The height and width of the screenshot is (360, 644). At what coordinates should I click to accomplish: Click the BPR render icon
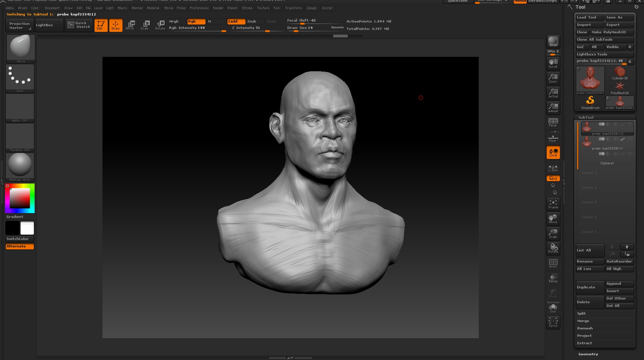pos(553,41)
